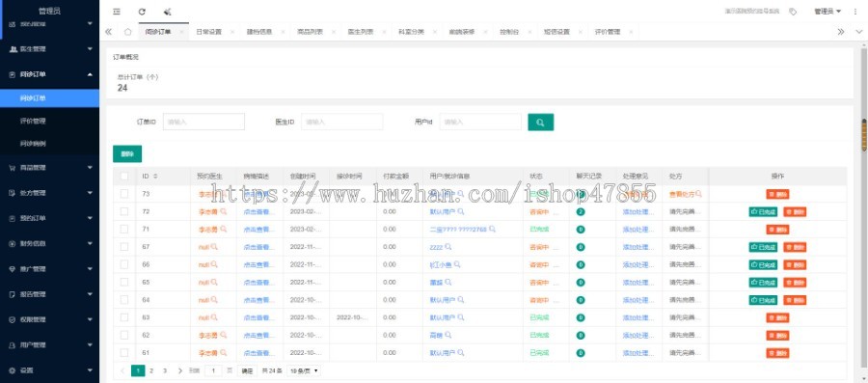Open chat record badge in row 66

click(x=581, y=264)
